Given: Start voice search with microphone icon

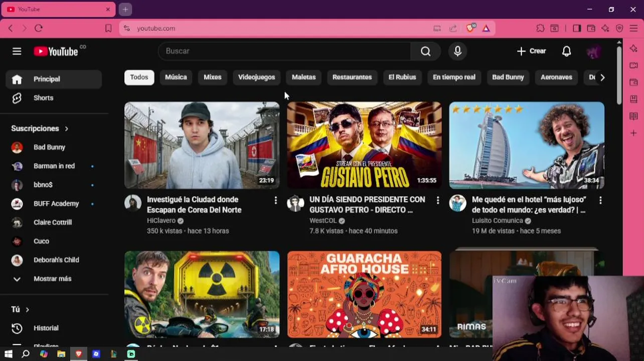Looking at the screenshot, I should [x=457, y=51].
